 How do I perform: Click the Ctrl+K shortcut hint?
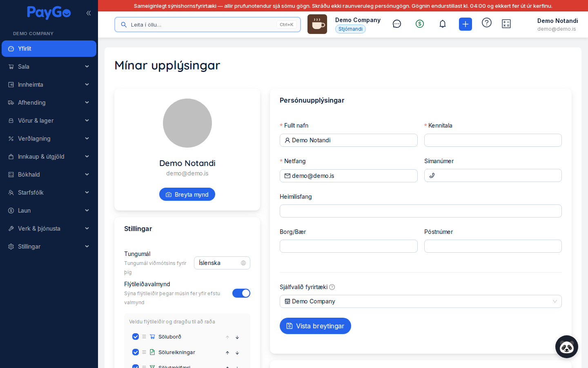pos(287,25)
